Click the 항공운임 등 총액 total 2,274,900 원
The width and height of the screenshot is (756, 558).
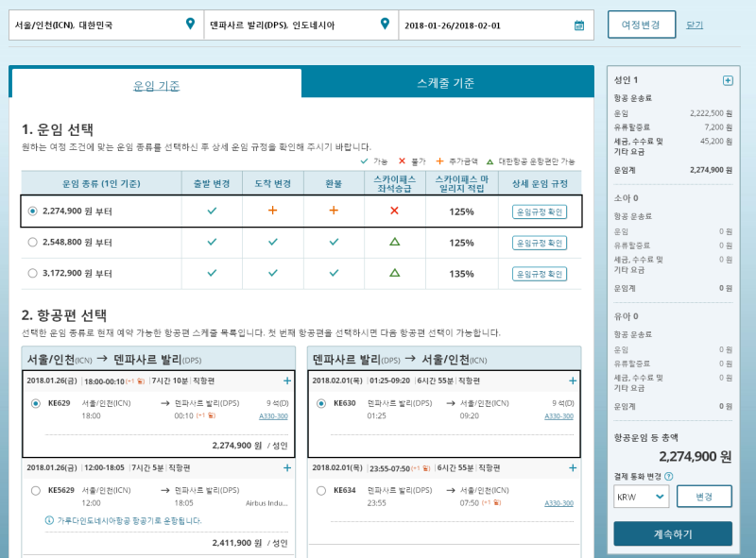click(x=696, y=456)
